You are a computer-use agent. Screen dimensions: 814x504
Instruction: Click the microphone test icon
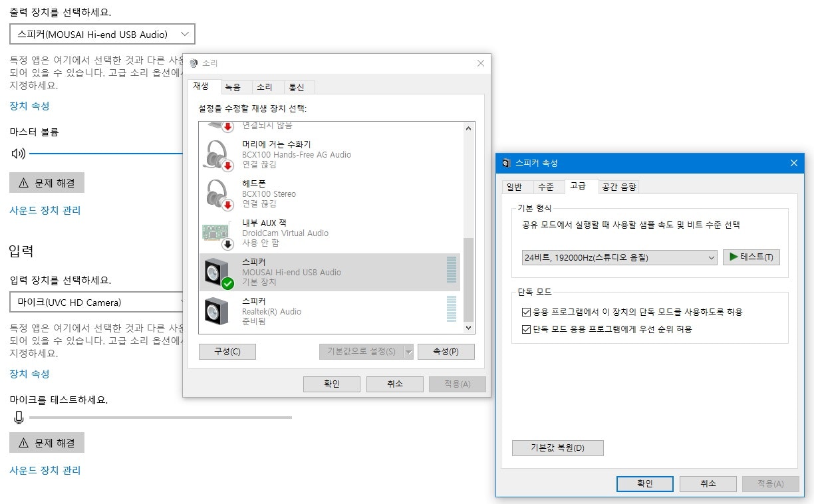pyautogui.click(x=19, y=417)
